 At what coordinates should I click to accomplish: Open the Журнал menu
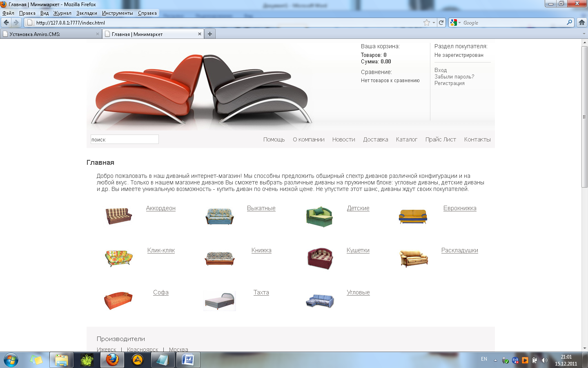click(62, 13)
